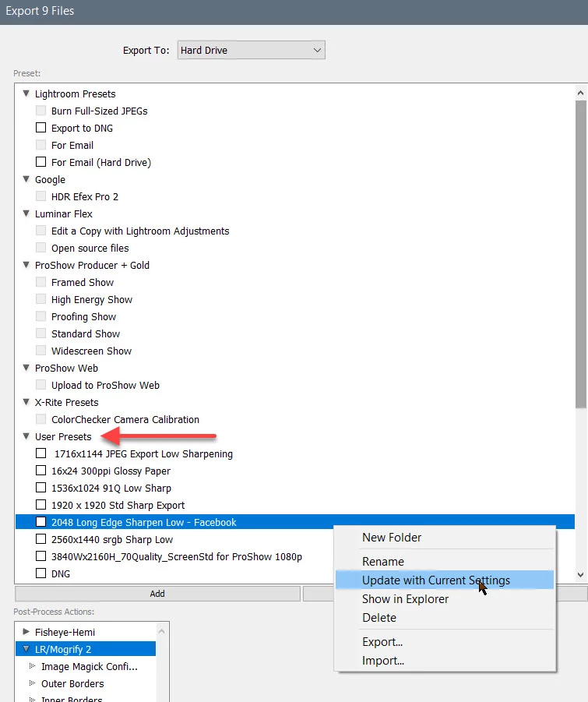Select Image Magick Confi... action

click(89, 667)
